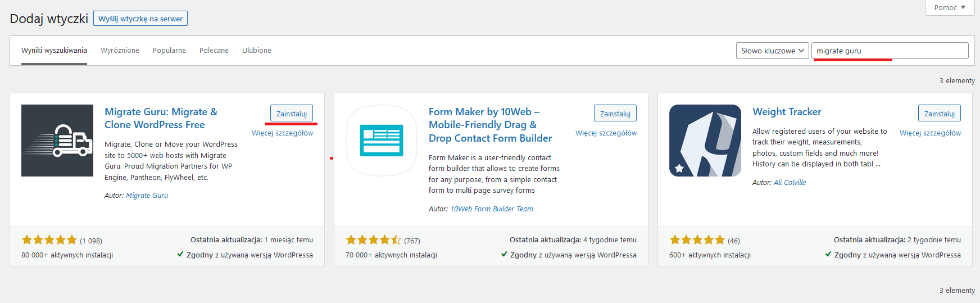The height and width of the screenshot is (303, 980).
Task: Click Ostatnia aktualizacja: 4 tygodnie temu
Action: coord(573,240)
